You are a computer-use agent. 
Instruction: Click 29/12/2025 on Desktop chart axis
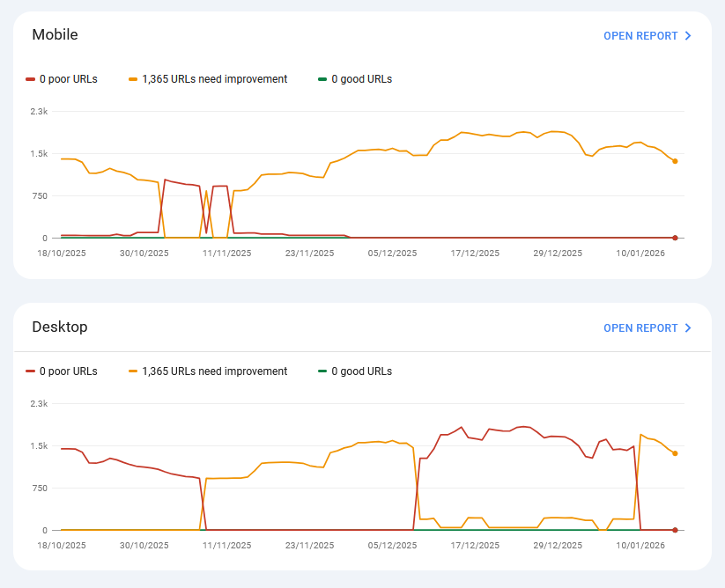(559, 546)
